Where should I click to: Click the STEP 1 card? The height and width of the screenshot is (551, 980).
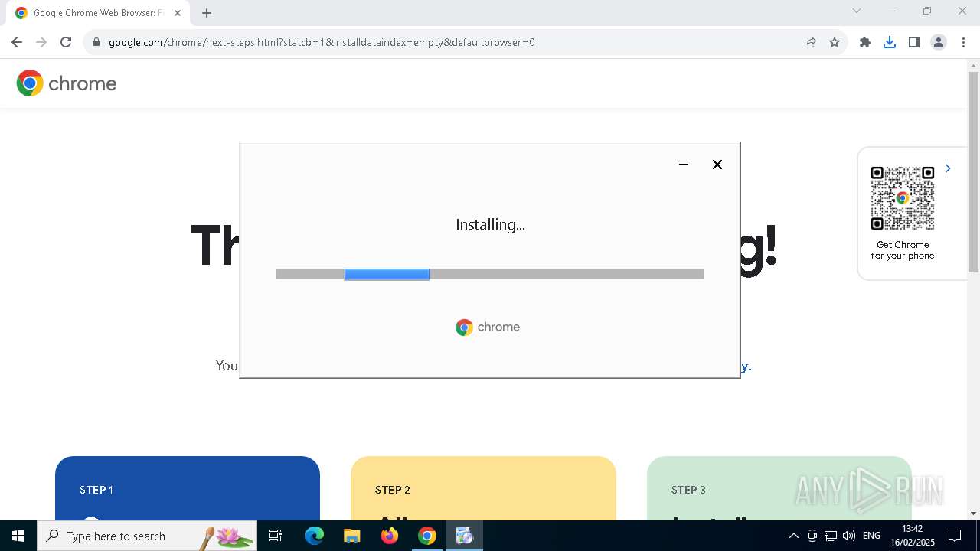coord(188,488)
